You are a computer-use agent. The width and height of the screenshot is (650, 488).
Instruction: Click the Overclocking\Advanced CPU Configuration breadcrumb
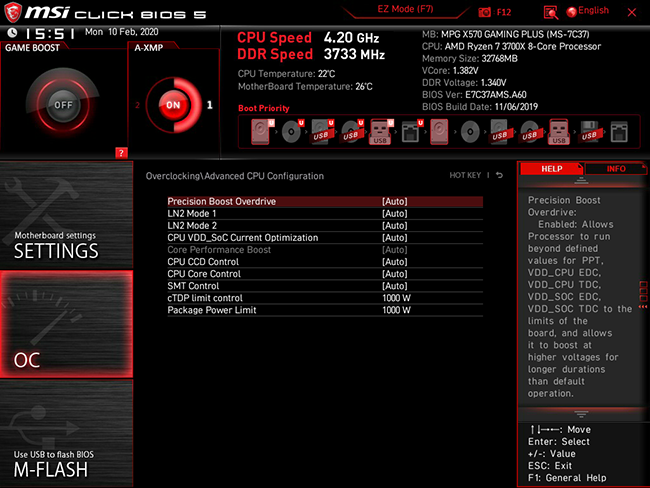(x=235, y=176)
